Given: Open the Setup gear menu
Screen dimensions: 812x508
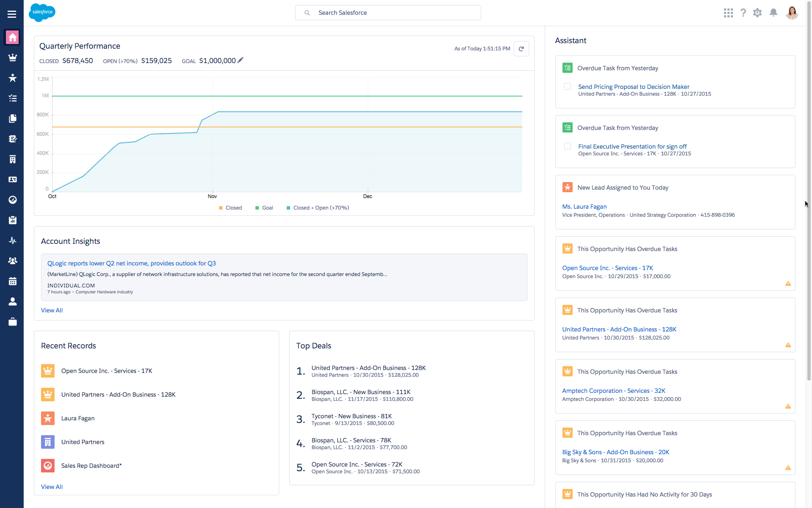Looking at the screenshot, I should coord(757,13).
